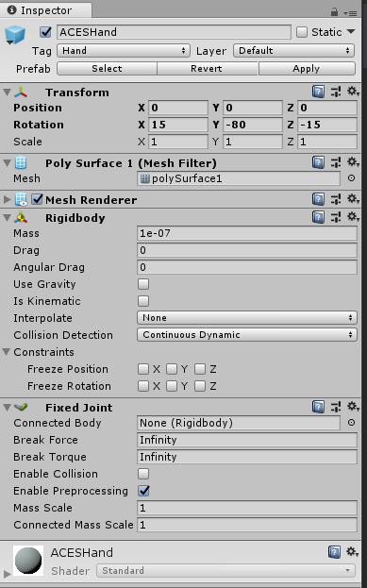367x588 pixels.
Task: Click the Mesh polySurface1 field
Action: pos(239,178)
